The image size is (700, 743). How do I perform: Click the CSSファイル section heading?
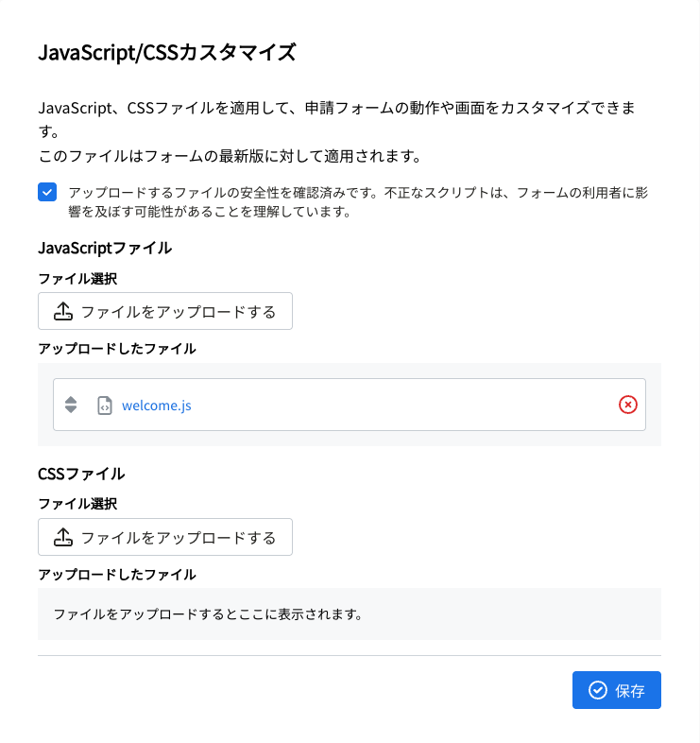pyautogui.click(x=81, y=474)
